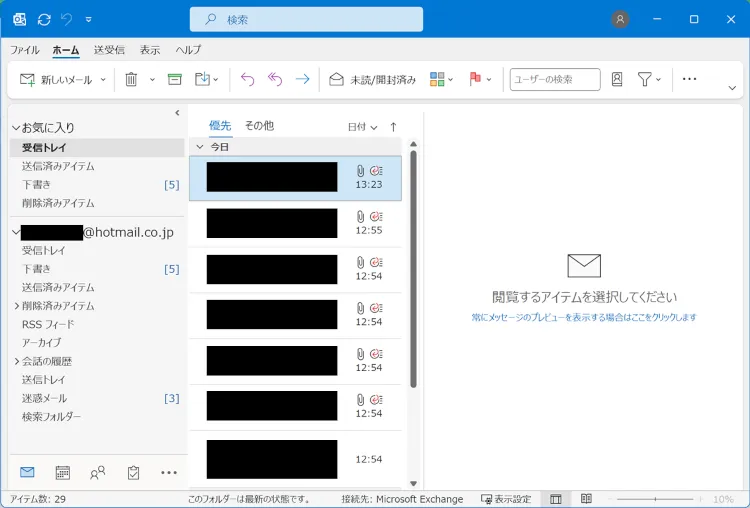This screenshot has width=750, height=508.
Task: Collapse the お気に入り favorites section
Action: point(16,128)
